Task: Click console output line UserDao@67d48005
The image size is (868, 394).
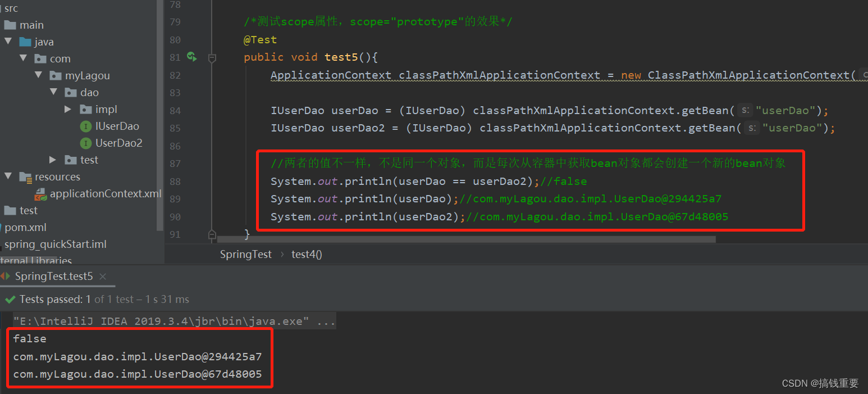Action: (138, 374)
